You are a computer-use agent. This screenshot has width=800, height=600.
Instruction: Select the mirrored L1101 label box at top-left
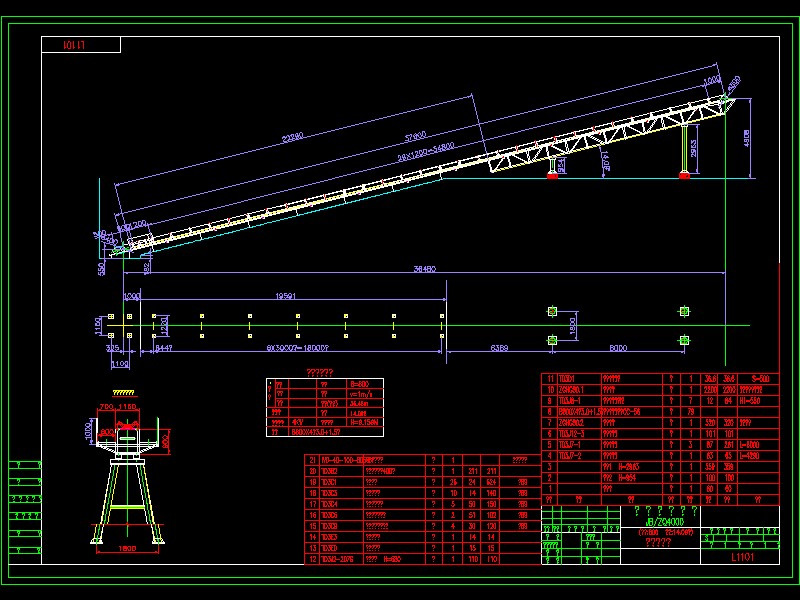pyautogui.click(x=81, y=44)
